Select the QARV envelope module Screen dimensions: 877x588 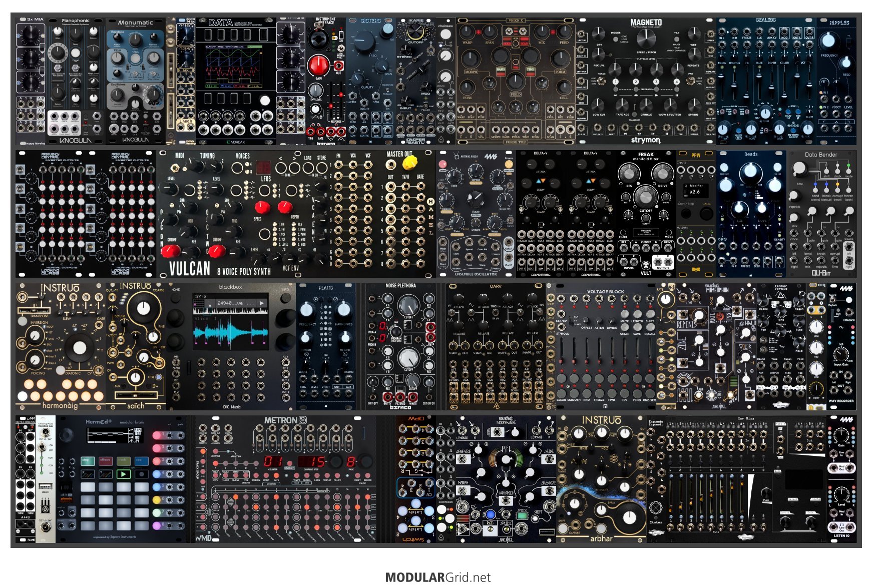tap(496, 347)
